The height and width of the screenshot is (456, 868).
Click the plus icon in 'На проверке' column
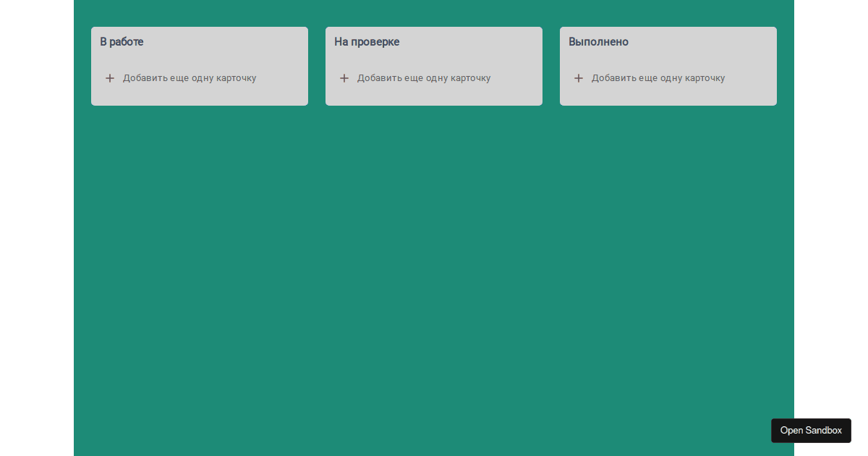tap(344, 77)
